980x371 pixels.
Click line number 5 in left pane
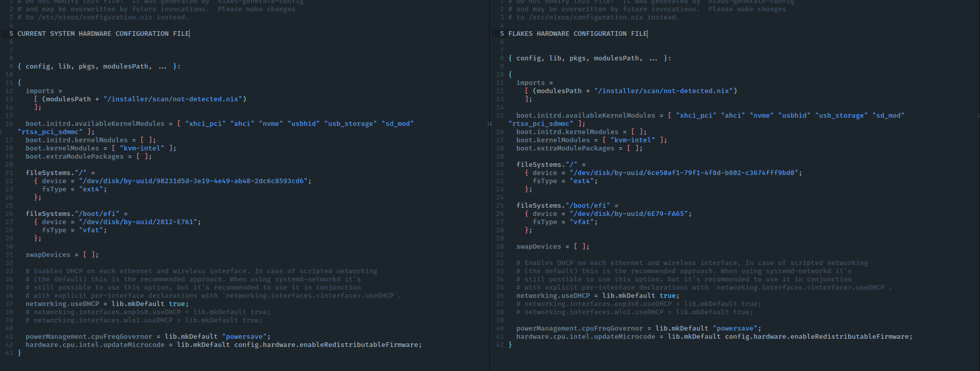pos(11,34)
